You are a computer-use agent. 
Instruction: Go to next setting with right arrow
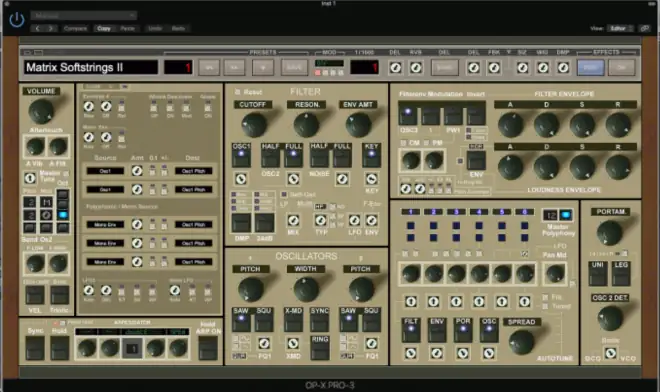tap(51, 28)
